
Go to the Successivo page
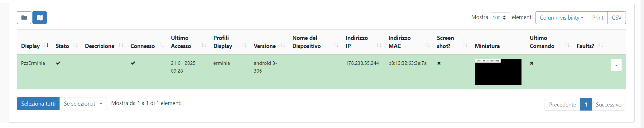(x=608, y=104)
